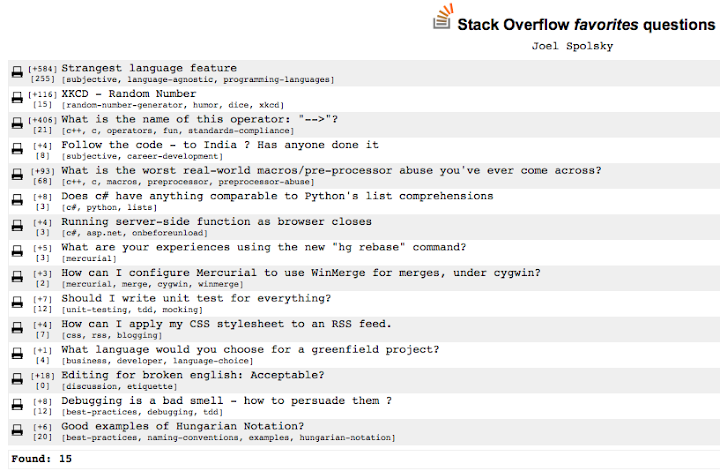Click the Joel Spolsky user name

(573, 45)
